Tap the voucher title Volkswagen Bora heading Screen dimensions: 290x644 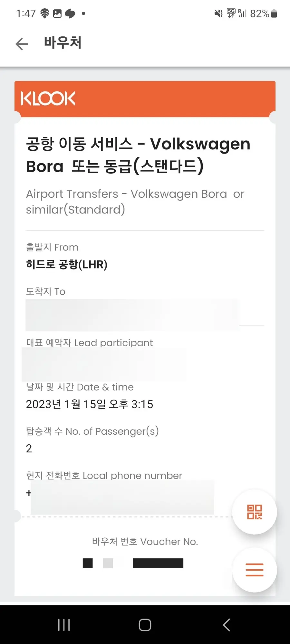pos(138,155)
